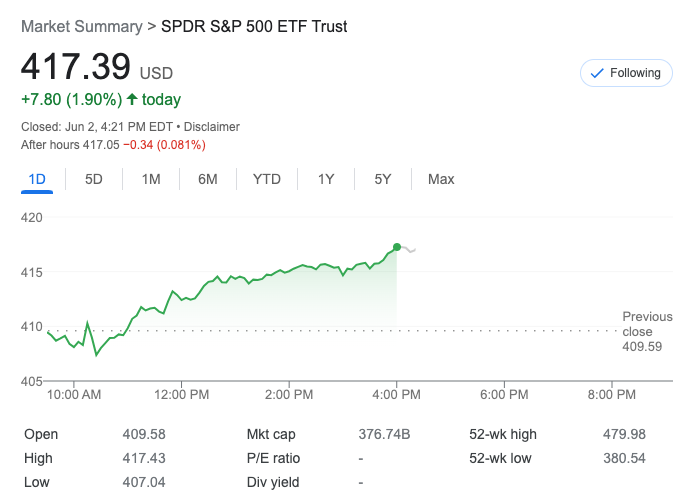The image size is (694, 502).
Task: Open the Disclaimer link
Action: tap(211, 127)
